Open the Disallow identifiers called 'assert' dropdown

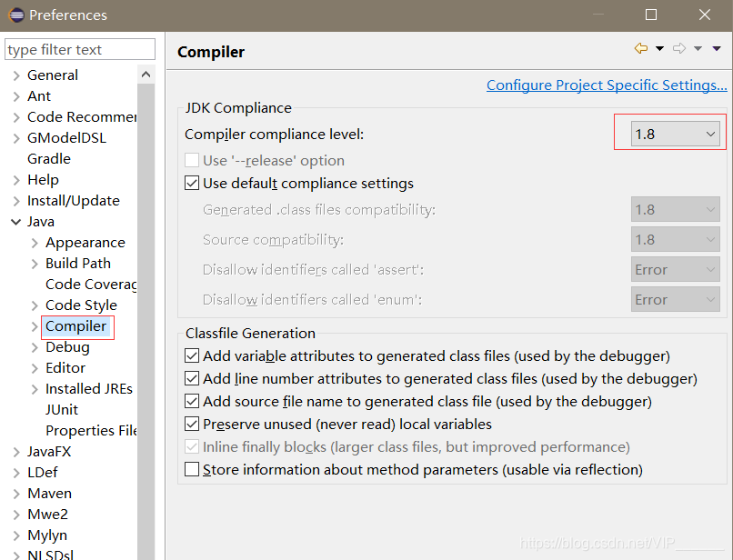tap(675, 270)
